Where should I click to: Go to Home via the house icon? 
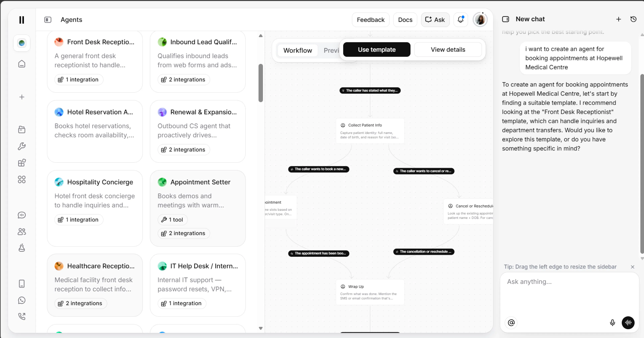[22, 64]
